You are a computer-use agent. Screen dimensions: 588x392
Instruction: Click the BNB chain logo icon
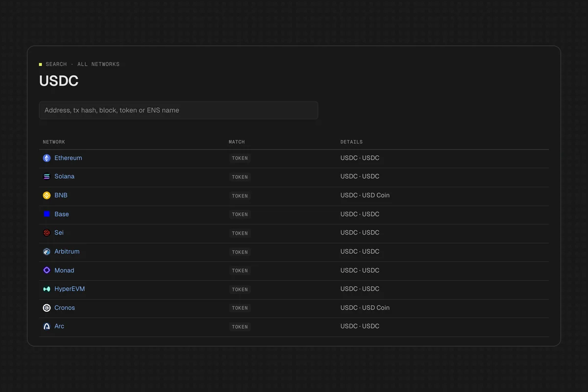pyautogui.click(x=47, y=196)
